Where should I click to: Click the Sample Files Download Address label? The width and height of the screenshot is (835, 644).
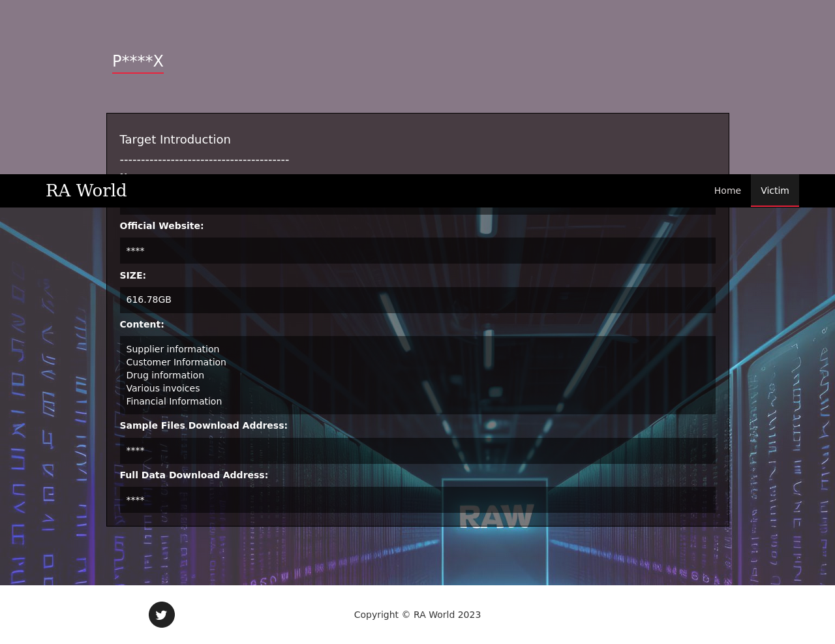click(203, 425)
